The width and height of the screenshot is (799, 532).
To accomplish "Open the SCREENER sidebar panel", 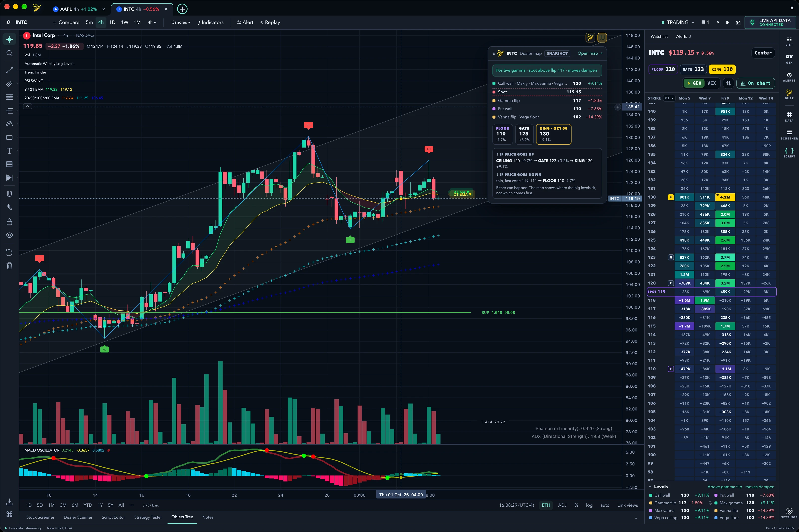I will pos(789,135).
